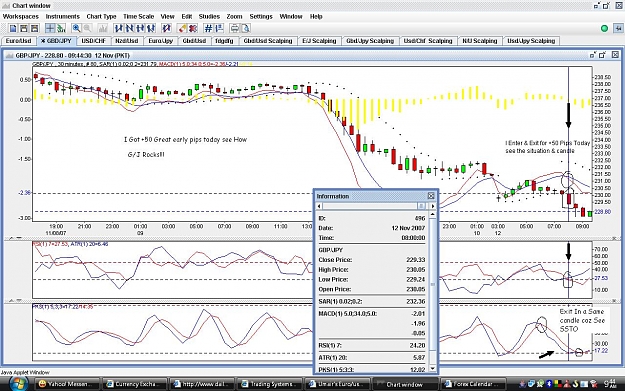Image resolution: width=625 pixels, height=391 pixels.
Task: Switch to the Nzd/Usd chart tab
Action: click(x=127, y=41)
